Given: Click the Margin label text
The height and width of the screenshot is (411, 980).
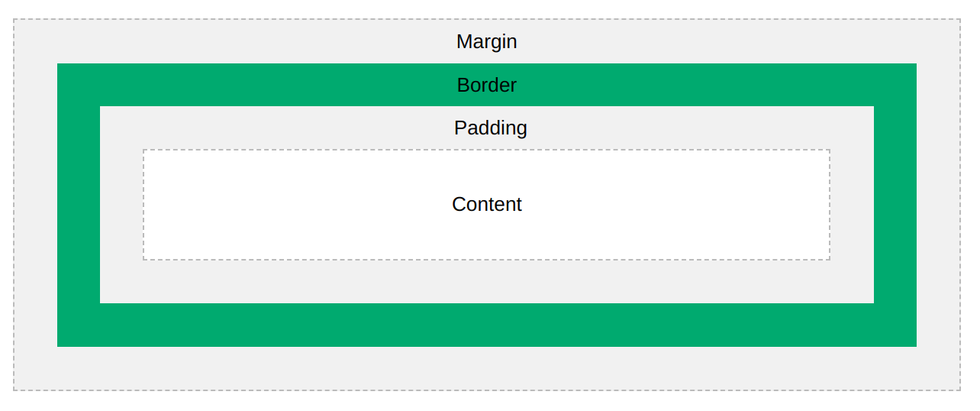Looking at the screenshot, I should click(487, 41).
